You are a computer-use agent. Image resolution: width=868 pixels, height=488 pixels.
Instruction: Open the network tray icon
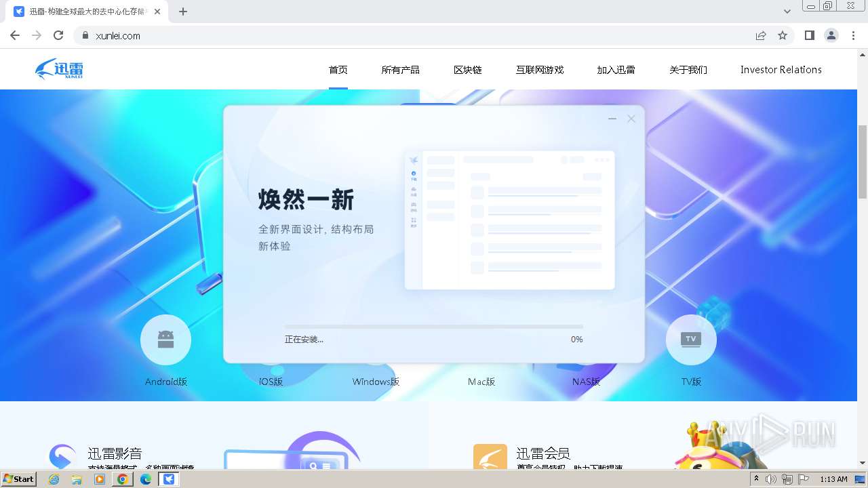click(787, 479)
